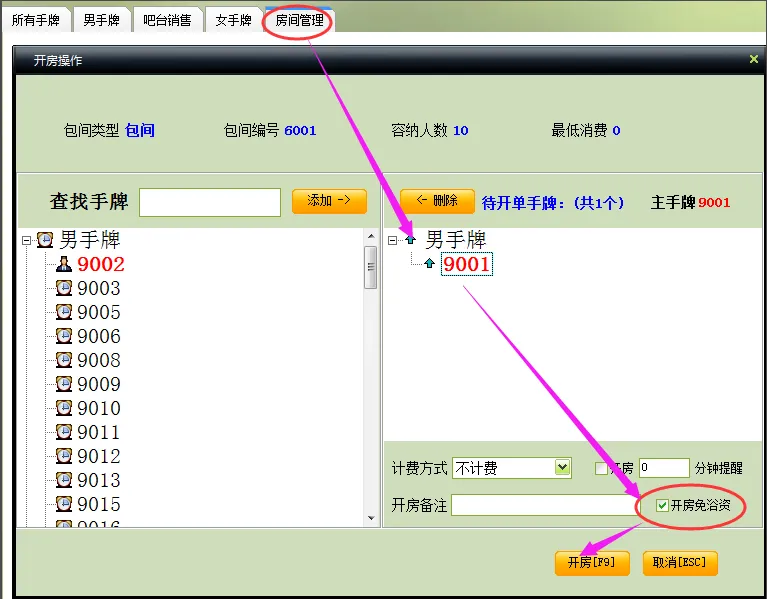Click the up-arrow icon beside 9001
The width and height of the screenshot is (767, 599).
tap(429, 264)
